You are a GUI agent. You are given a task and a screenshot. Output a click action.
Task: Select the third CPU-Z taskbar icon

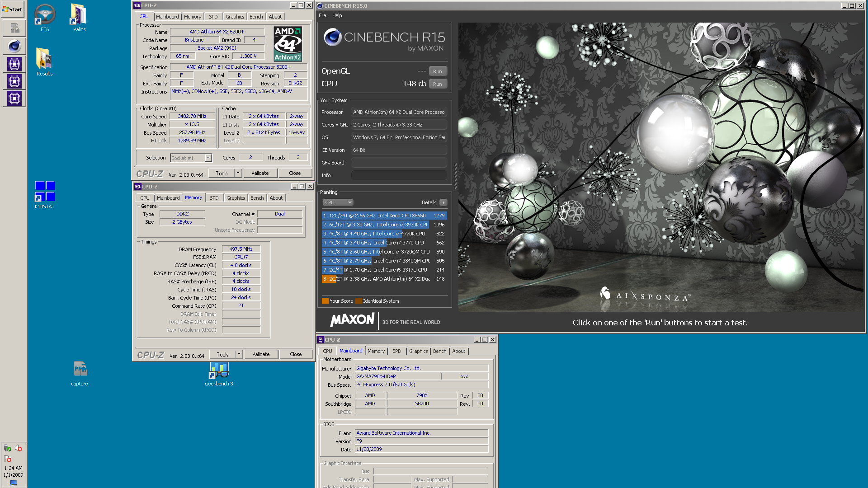pyautogui.click(x=14, y=99)
